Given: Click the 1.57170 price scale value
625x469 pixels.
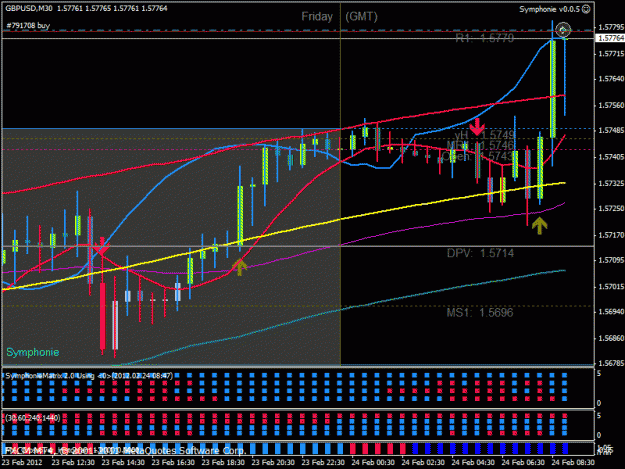Looking at the screenshot, I should coord(611,235).
